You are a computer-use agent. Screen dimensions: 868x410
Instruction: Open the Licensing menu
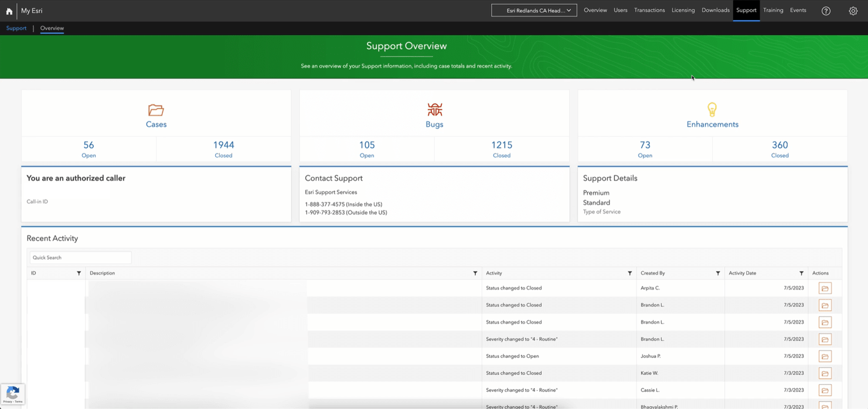[x=683, y=10]
